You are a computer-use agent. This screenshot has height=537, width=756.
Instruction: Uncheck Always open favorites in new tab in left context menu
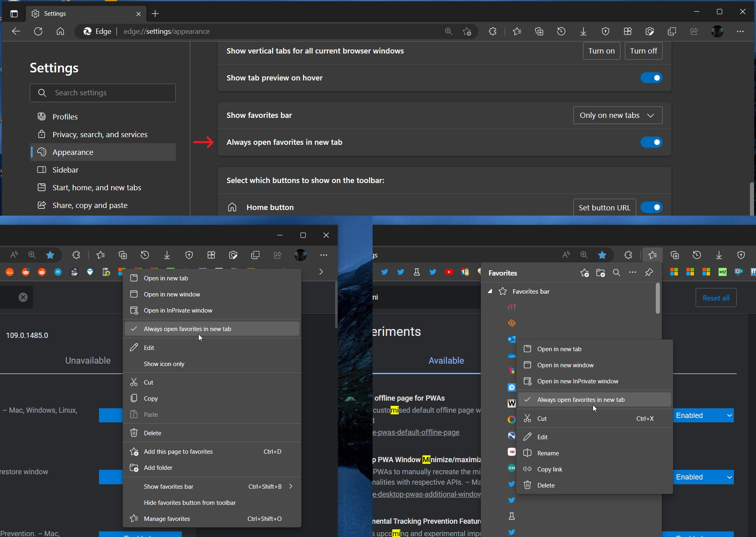(x=212, y=329)
